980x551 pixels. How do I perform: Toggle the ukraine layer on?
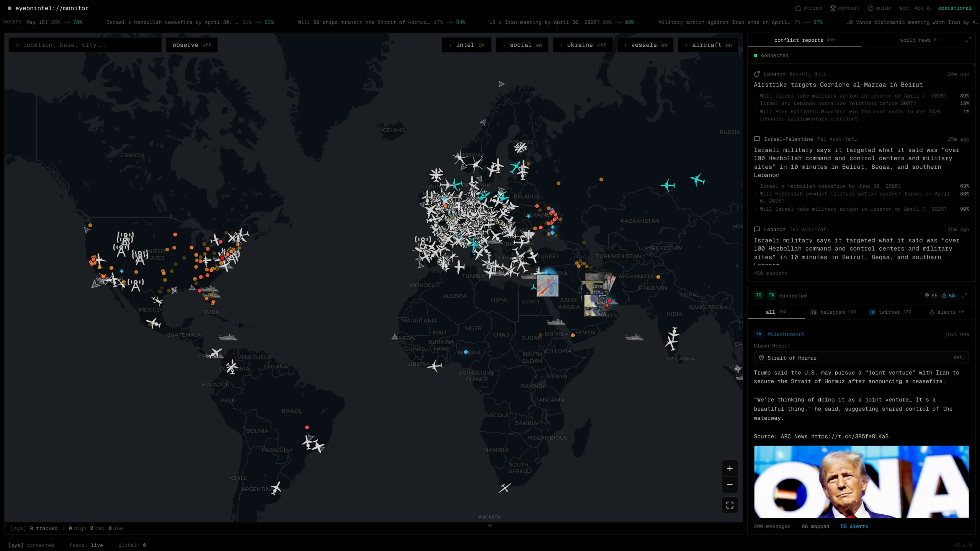582,45
